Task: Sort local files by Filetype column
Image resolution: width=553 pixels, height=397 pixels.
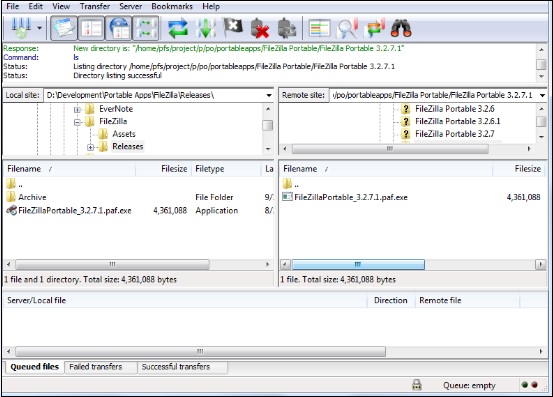Action: coord(226,169)
